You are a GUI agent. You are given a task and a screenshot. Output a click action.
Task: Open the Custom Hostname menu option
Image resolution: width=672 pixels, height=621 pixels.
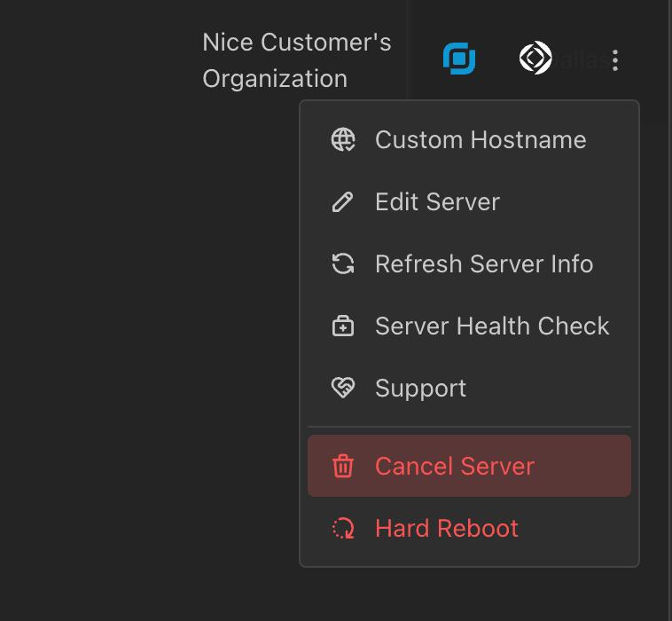480,140
